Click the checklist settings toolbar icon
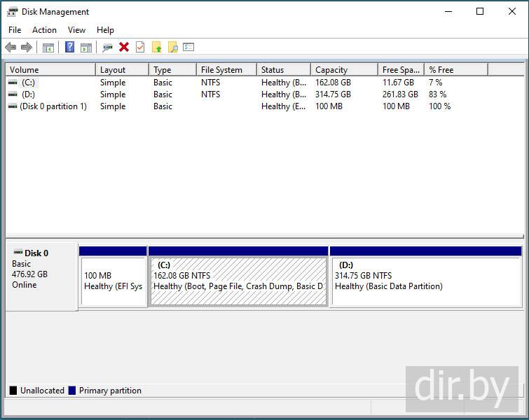The height and width of the screenshot is (420, 529). pos(188,47)
